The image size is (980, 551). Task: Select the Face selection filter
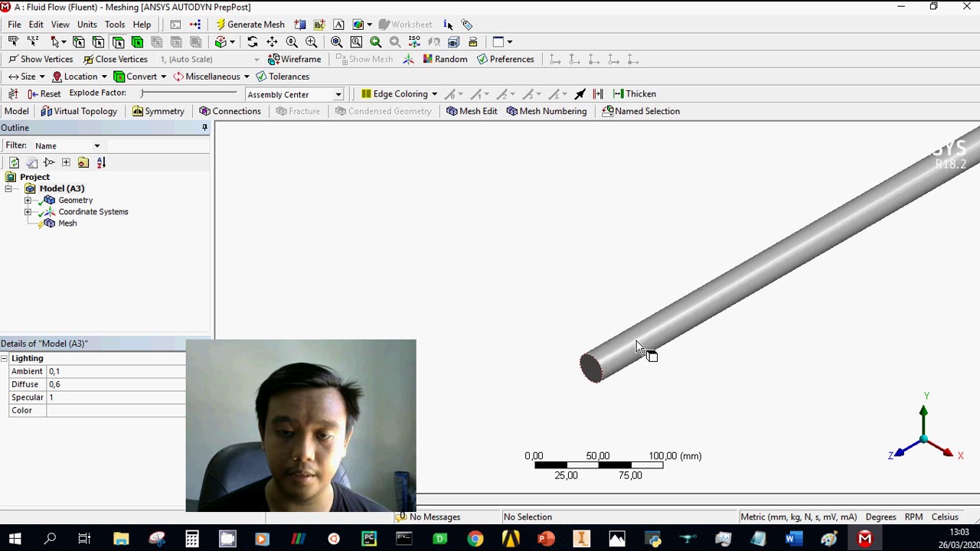point(118,42)
